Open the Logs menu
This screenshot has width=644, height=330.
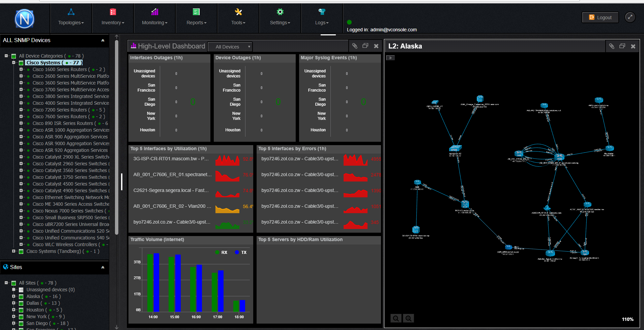point(322,18)
